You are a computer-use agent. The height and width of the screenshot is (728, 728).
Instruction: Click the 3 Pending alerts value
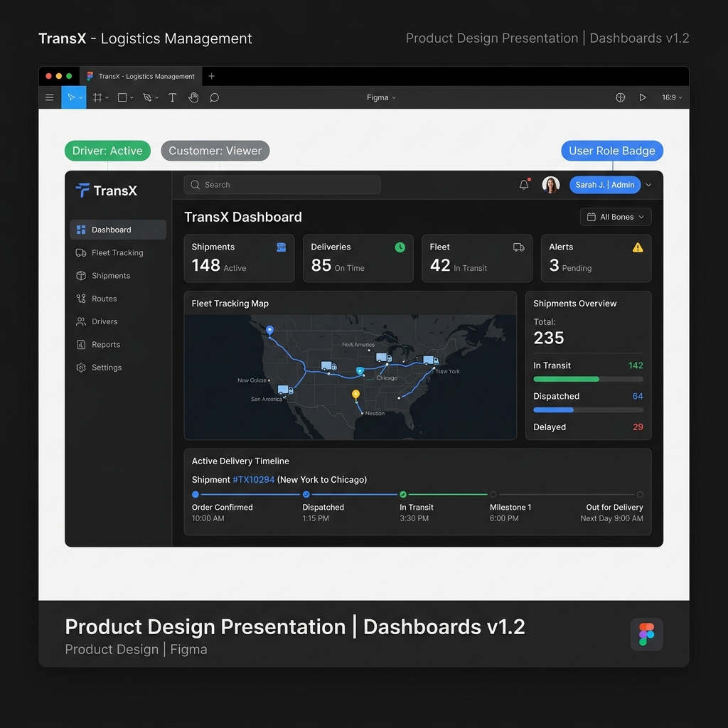coord(570,266)
